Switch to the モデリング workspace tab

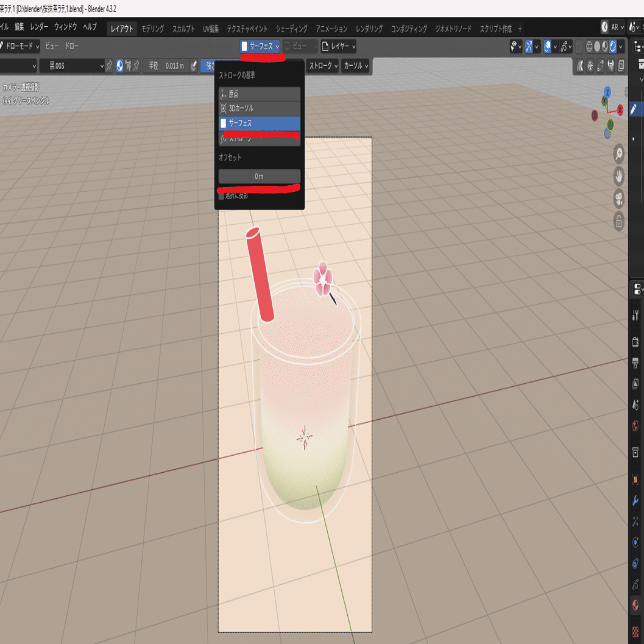click(153, 29)
